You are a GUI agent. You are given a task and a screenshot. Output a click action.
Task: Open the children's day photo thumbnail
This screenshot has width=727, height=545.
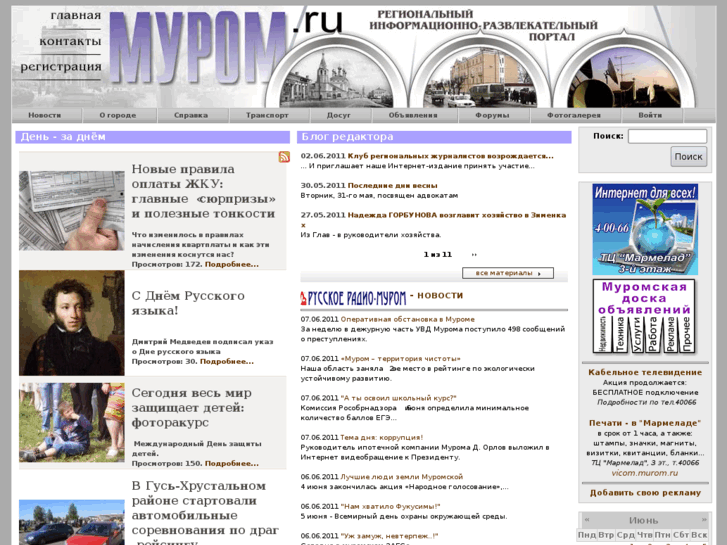point(72,422)
